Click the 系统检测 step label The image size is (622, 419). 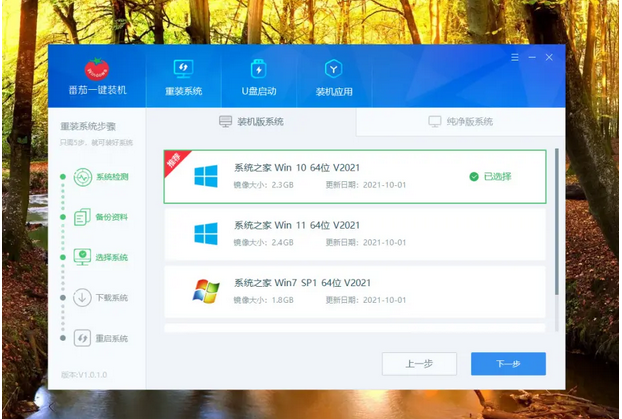pyautogui.click(x=112, y=177)
